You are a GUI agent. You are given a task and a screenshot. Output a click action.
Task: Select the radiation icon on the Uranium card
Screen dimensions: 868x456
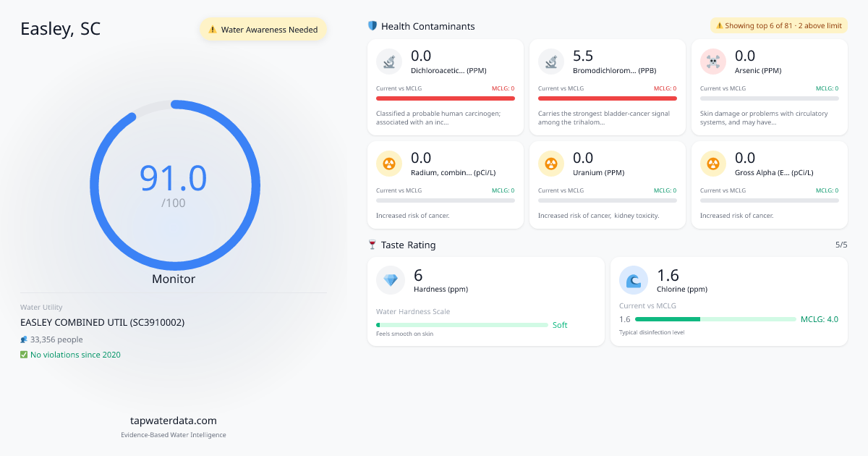551,164
